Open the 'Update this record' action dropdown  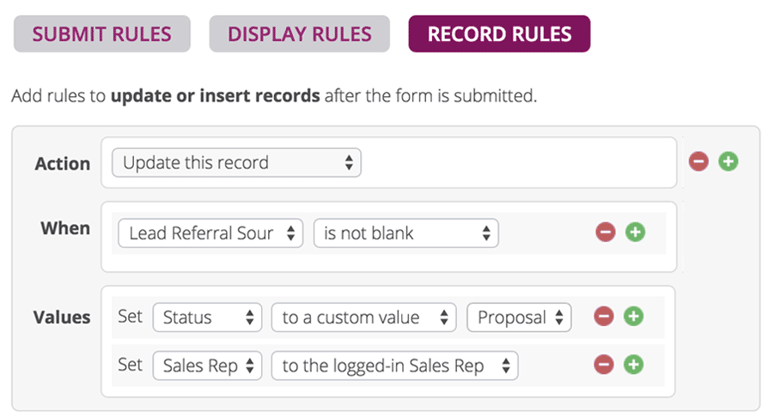tap(236, 162)
